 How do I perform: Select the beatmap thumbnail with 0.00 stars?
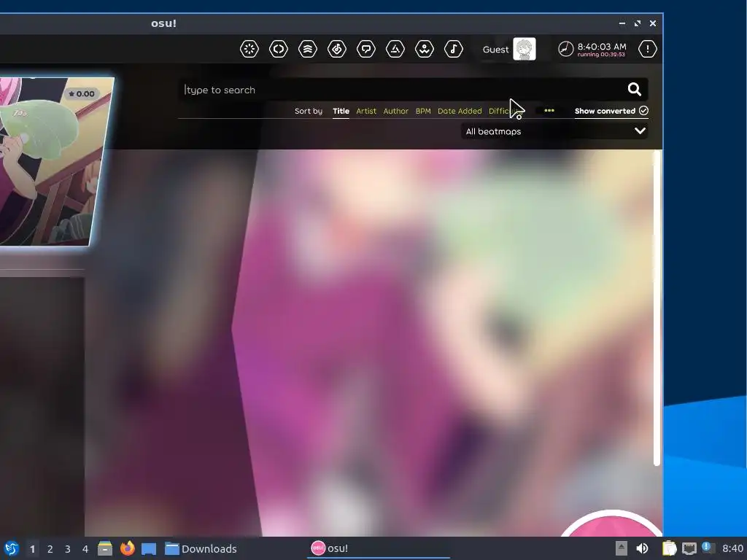(x=53, y=161)
